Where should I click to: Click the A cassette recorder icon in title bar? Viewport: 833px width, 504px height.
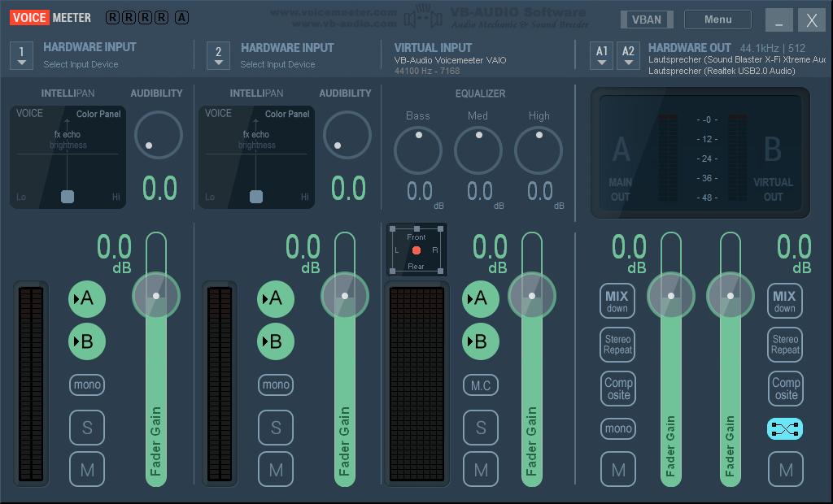[x=181, y=18]
